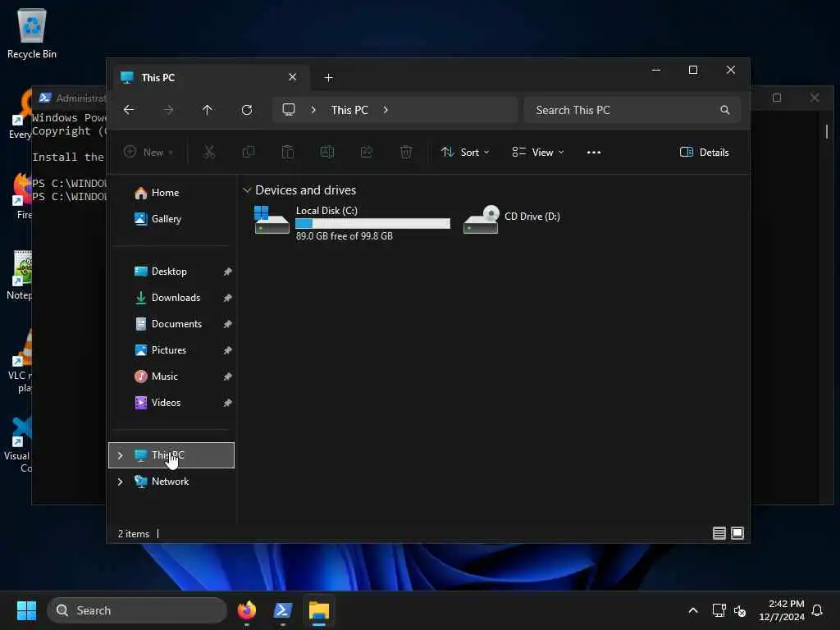Click the Delete trash icon
The height and width of the screenshot is (630, 840).
pos(406,152)
